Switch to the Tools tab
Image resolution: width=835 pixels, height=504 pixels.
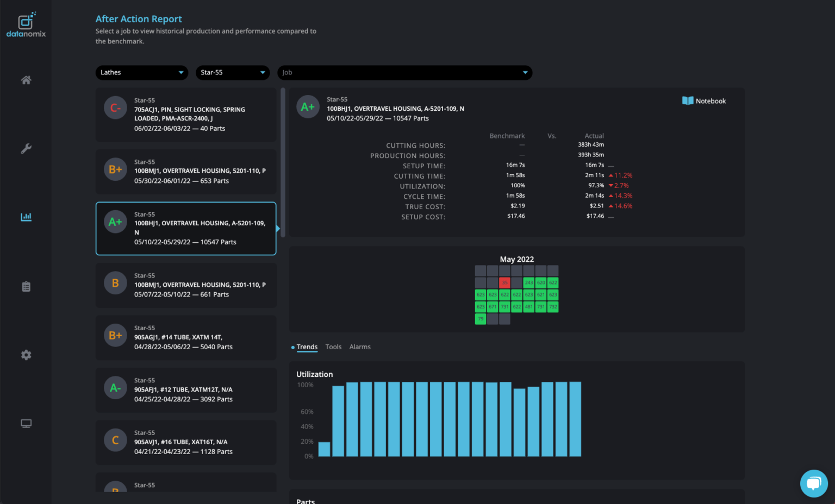[x=333, y=346]
